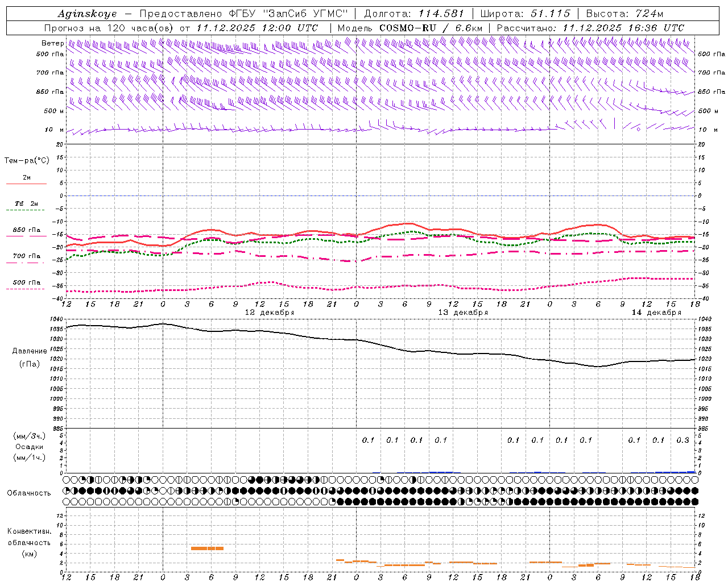Click the "Конвективн." convective cloud label

[29, 531]
